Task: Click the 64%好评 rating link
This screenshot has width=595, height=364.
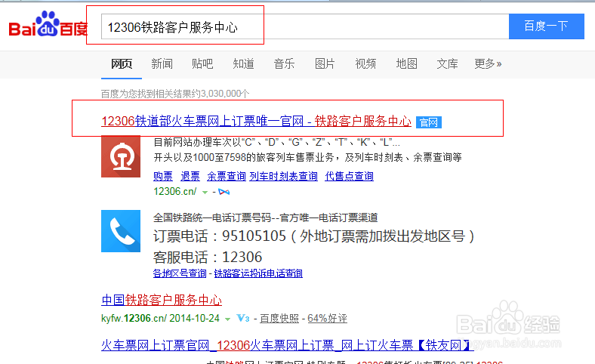Action: 327,319
